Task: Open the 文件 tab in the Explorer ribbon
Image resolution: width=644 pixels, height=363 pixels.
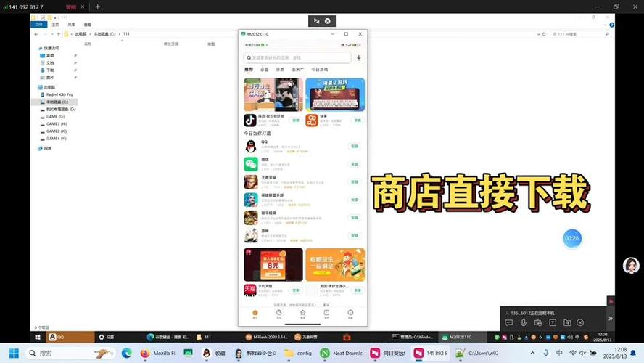Action: (x=39, y=25)
